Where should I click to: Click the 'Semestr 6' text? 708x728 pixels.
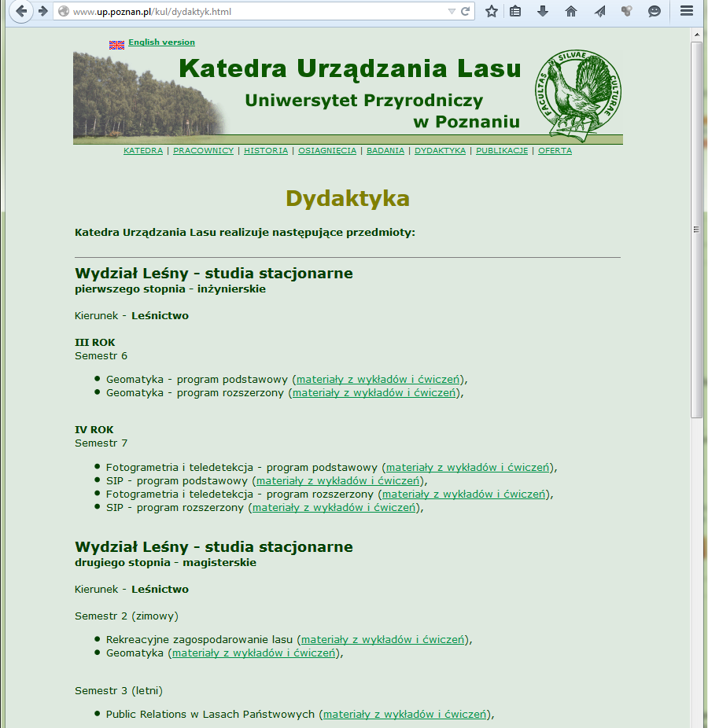(x=101, y=356)
